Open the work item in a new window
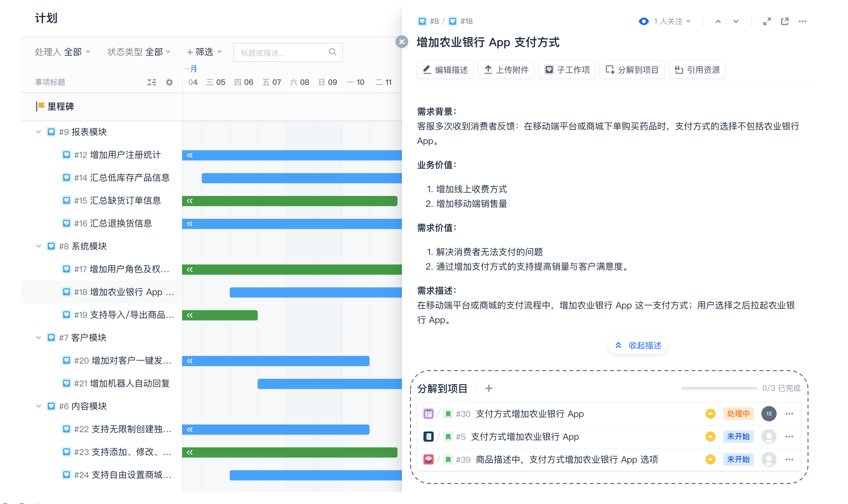The width and height of the screenshot is (848, 504). tap(784, 21)
